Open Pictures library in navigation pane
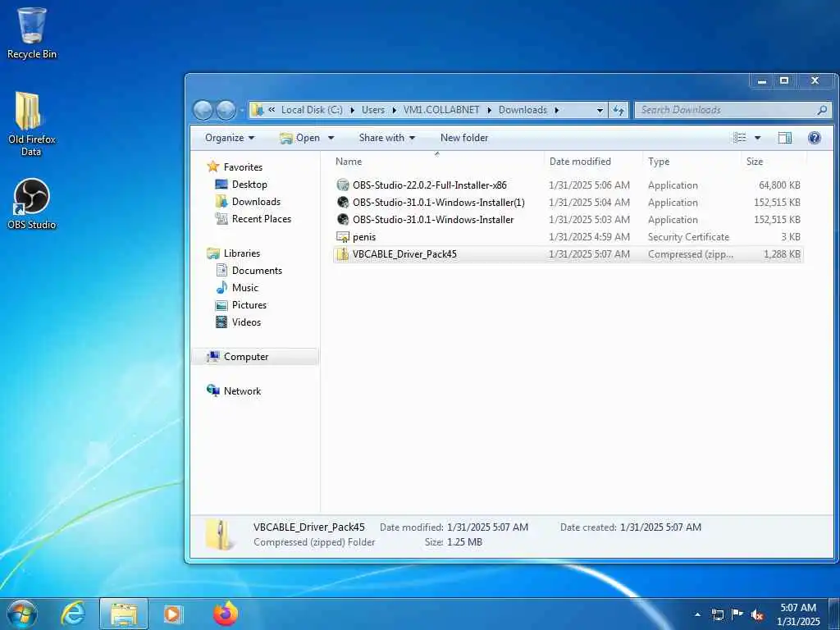840x630 pixels. 249,305
